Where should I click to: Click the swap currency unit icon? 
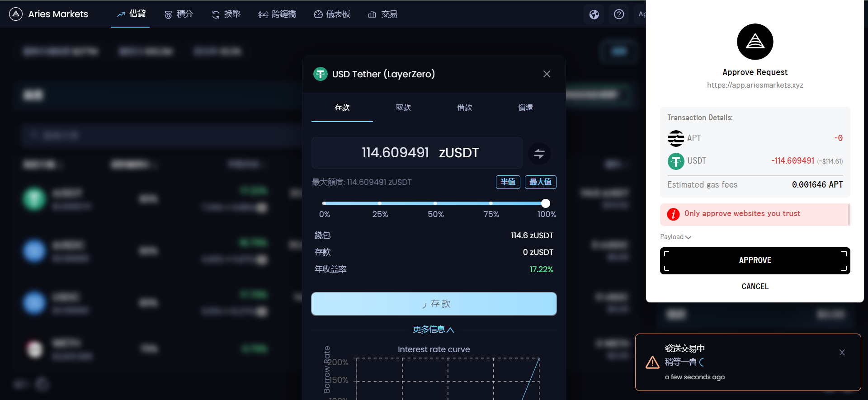[x=539, y=153]
